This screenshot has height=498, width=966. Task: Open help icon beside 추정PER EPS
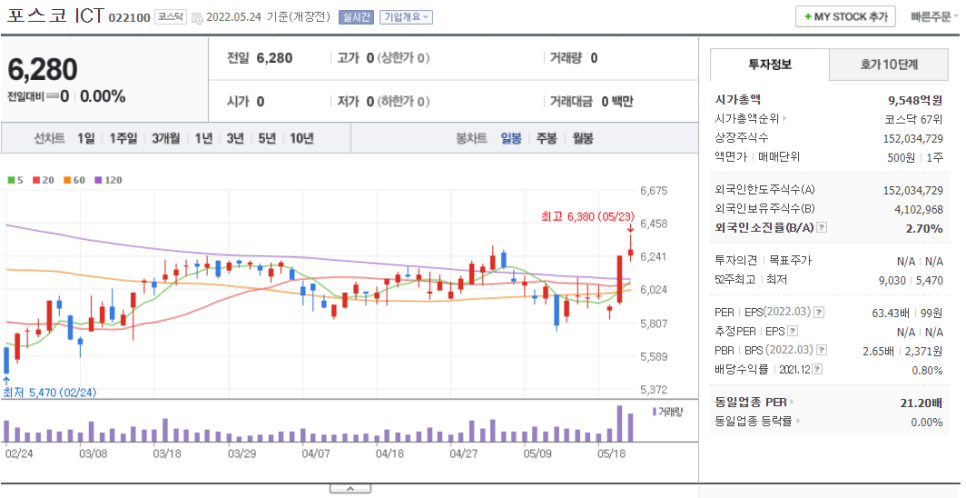click(793, 331)
